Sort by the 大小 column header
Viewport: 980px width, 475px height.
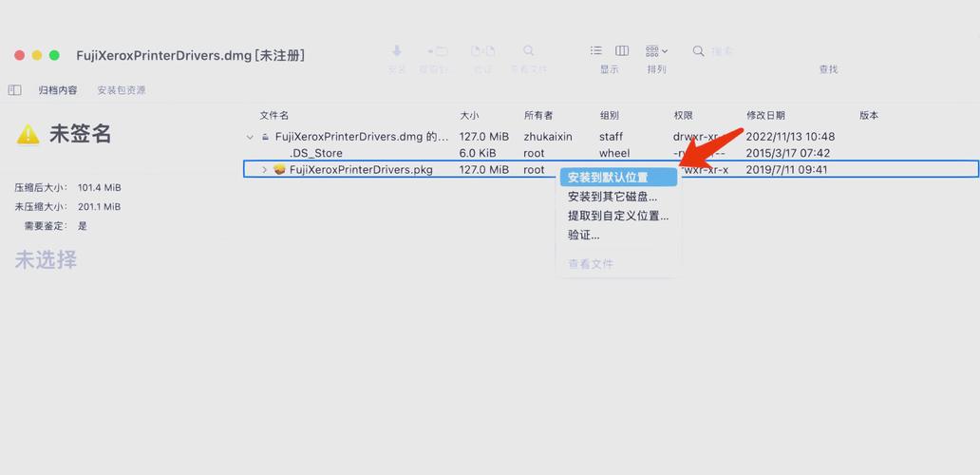470,116
